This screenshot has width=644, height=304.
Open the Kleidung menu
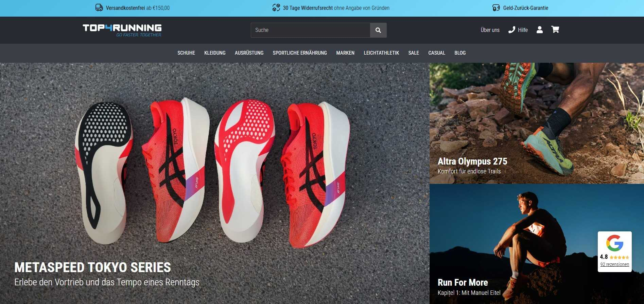pos(215,53)
